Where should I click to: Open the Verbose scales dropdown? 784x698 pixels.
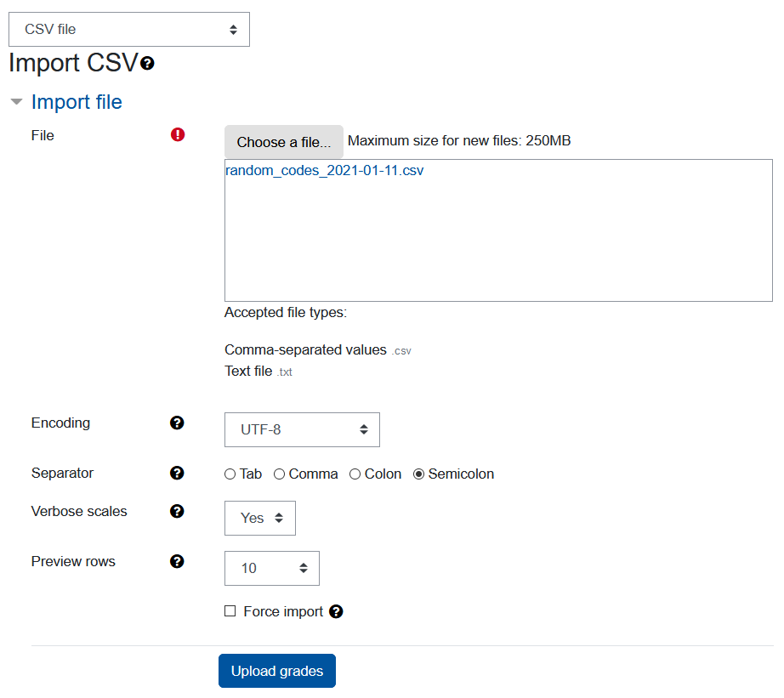(259, 518)
